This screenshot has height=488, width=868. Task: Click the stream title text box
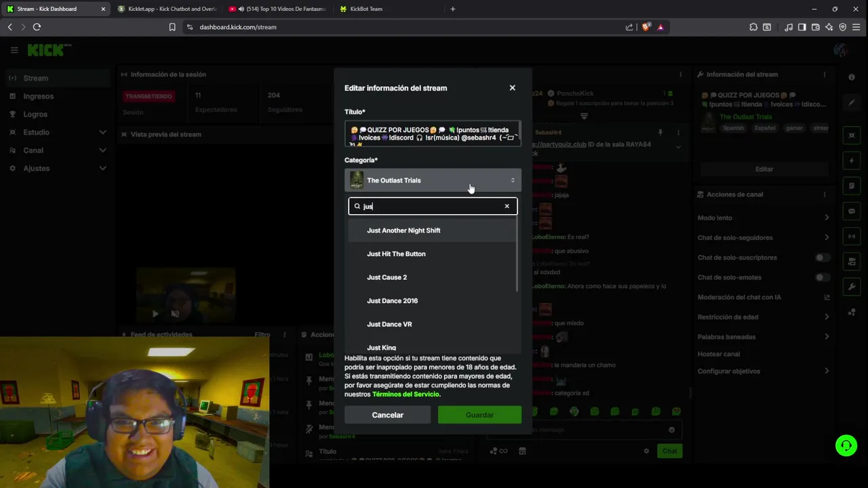coord(433,134)
